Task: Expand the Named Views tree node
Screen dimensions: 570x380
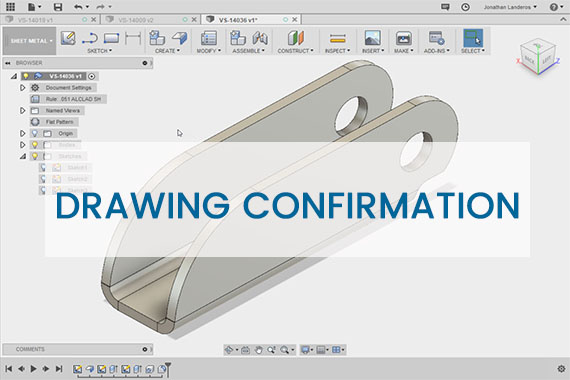Action: [23, 111]
